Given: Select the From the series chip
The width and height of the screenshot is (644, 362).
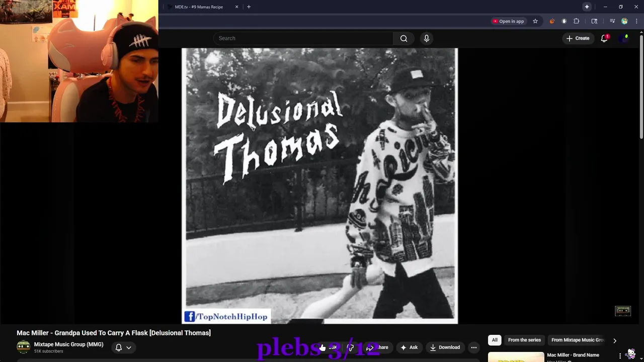Looking at the screenshot, I should tap(524, 340).
